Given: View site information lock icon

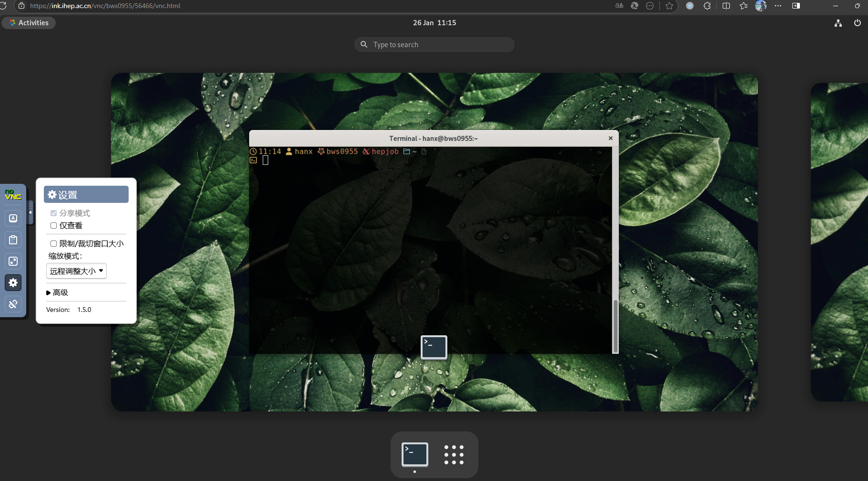Looking at the screenshot, I should tap(21, 6).
